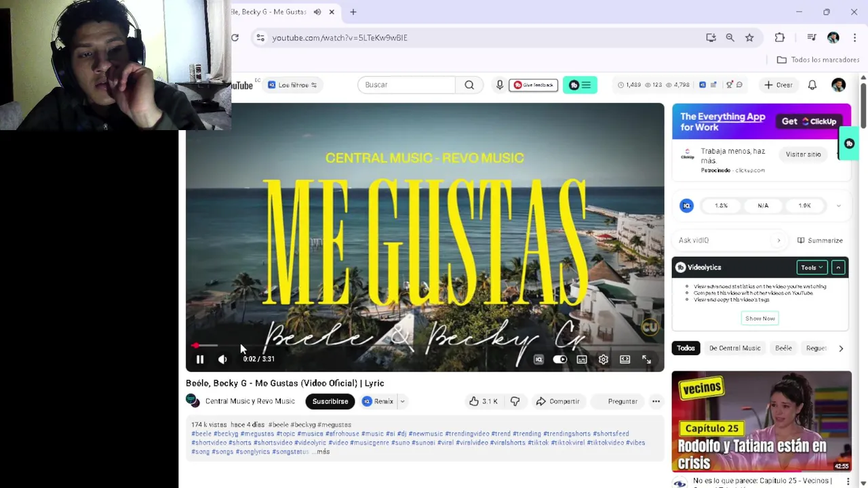Open Central Music y Revo Music channel avatar
Image resolution: width=868 pixels, height=488 pixels.
pyautogui.click(x=193, y=401)
